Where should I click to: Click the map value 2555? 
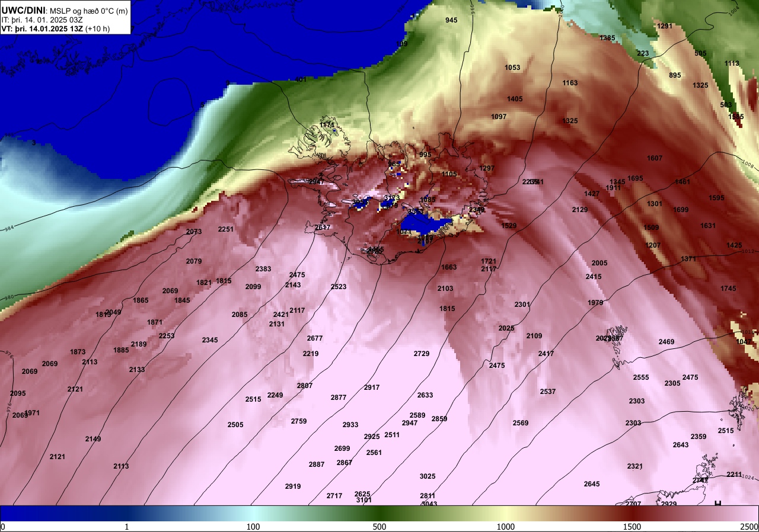click(x=641, y=377)
